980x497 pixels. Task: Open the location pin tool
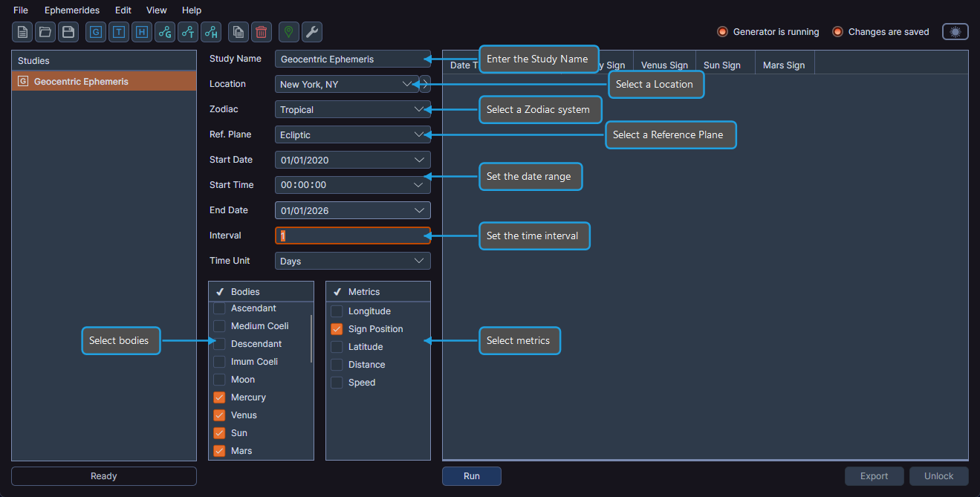[288, 32]
